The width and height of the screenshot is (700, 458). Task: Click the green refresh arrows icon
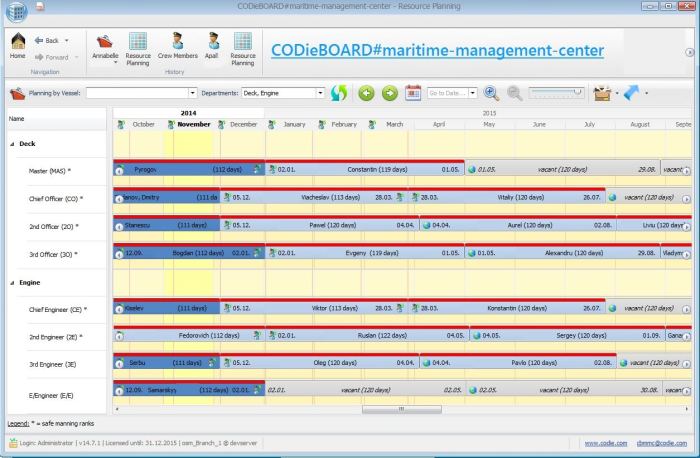point(339,93)
